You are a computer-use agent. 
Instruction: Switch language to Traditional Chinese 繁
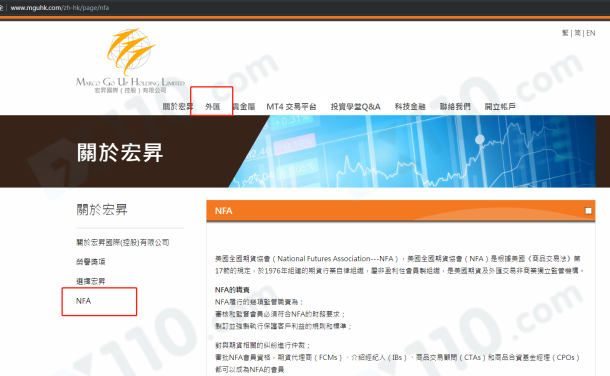[x=565, y=33]
